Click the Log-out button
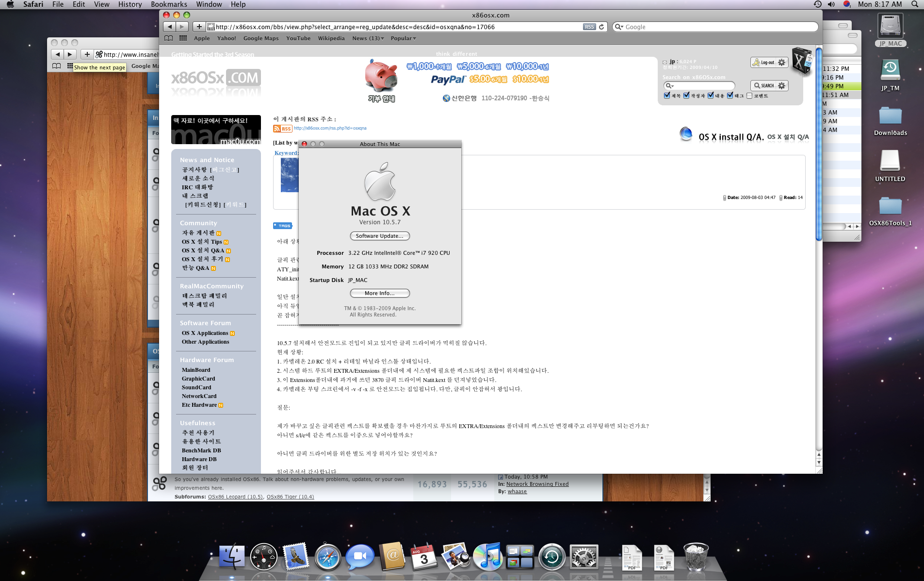The height and width of the screenshot is (581, 924). (763, 63)
